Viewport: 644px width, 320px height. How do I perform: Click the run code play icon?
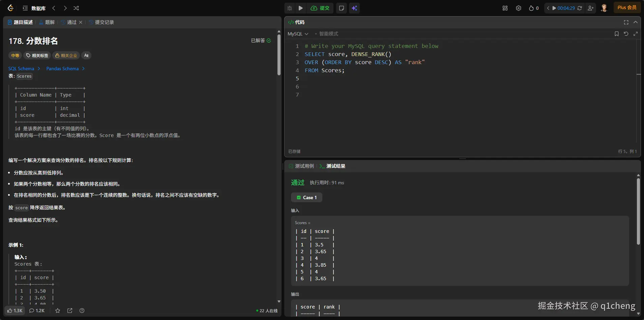tap(301, 8)
